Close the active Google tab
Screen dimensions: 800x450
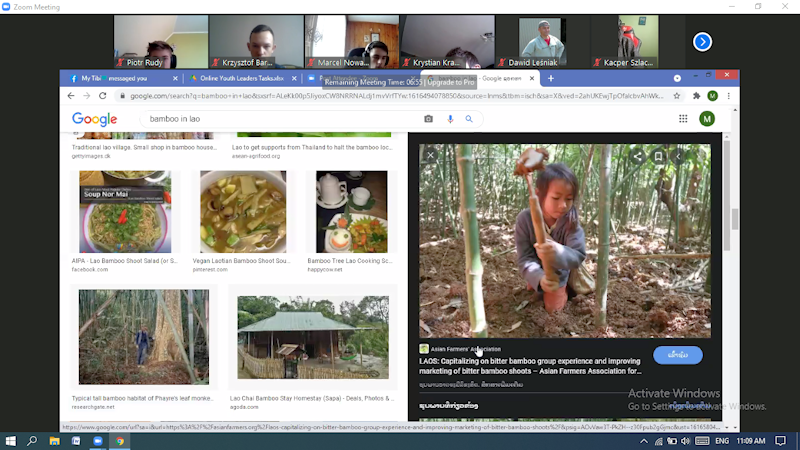(x=532, y=78)
